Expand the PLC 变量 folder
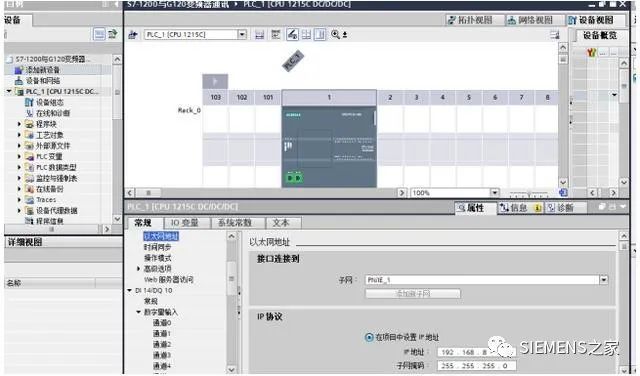 (19, 156)
